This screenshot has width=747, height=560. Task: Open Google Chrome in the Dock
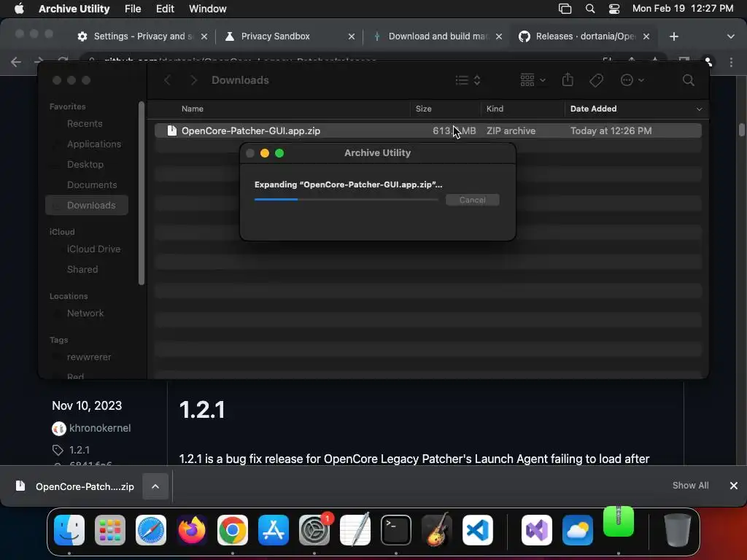[233, 530]
